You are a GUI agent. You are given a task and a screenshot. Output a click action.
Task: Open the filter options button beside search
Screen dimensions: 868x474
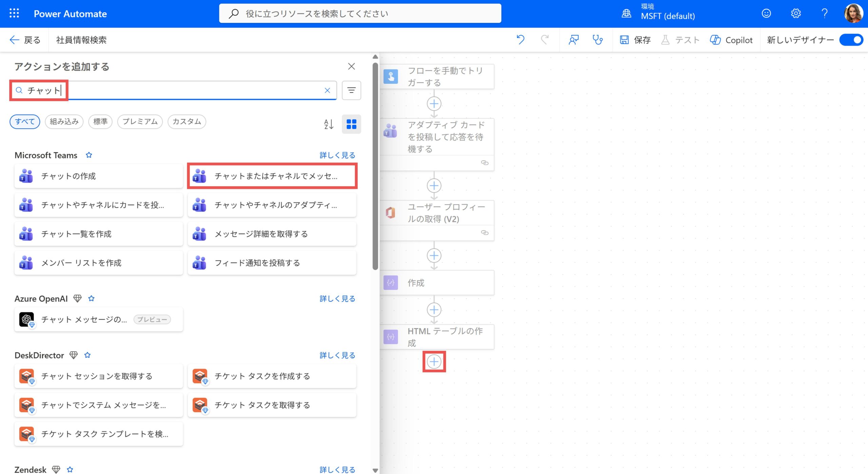click(351, 90)
